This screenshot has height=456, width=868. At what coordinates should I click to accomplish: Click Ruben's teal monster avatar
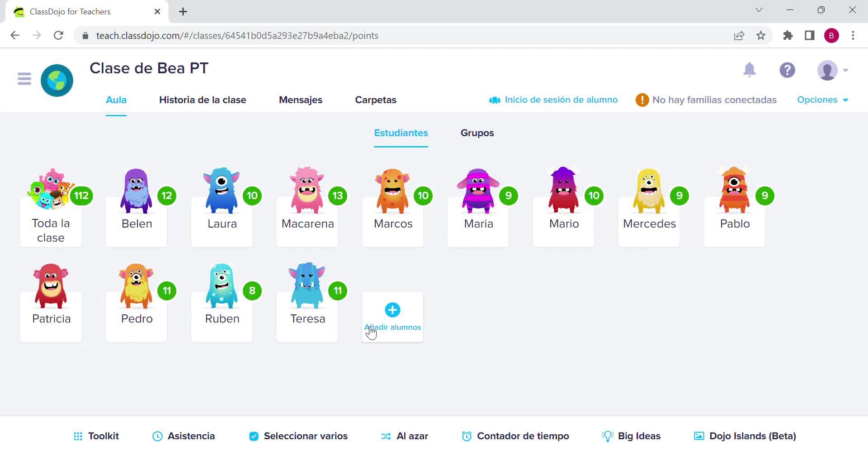pyautogui.click(x=222, y=286)
